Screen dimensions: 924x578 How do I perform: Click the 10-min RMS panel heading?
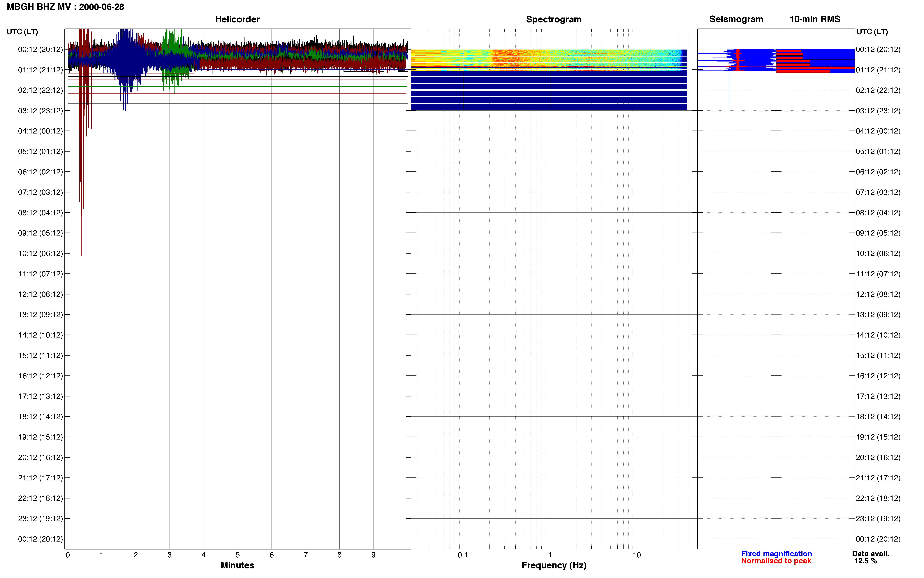pos(815,19)
